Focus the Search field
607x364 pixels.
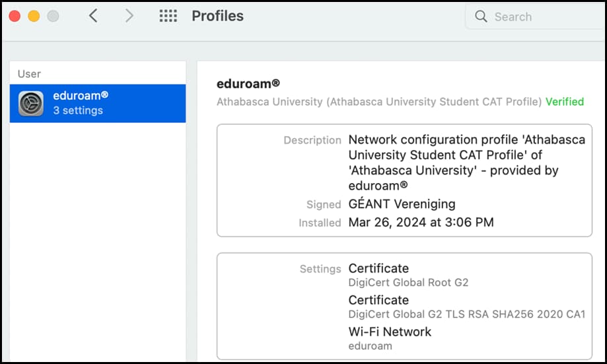point(536,17)
